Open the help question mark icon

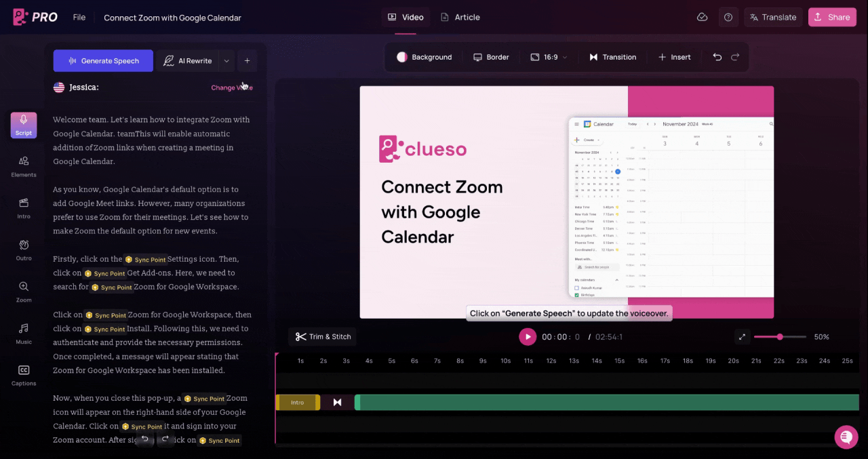point(728,17)
